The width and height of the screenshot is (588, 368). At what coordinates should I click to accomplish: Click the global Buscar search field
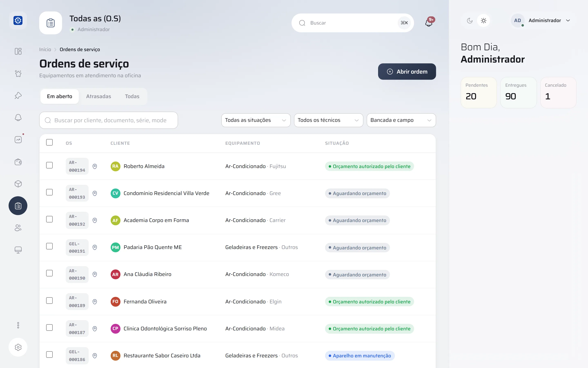tap(353, 23)
